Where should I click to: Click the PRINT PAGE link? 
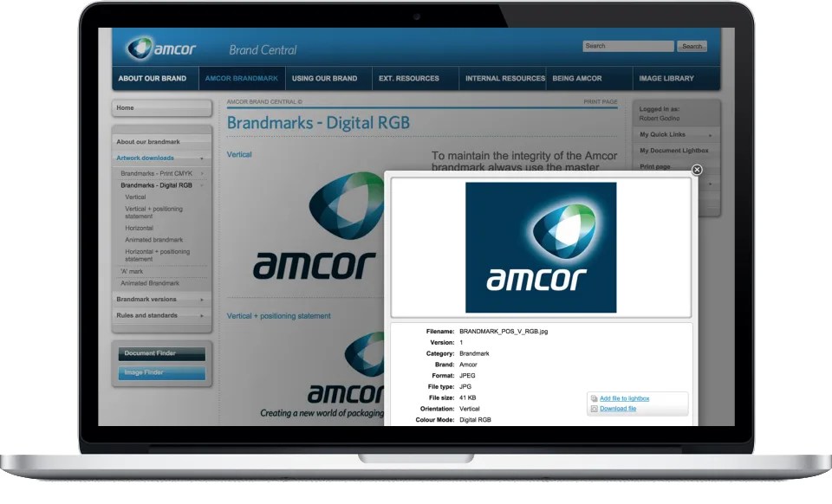pos(601,102)
